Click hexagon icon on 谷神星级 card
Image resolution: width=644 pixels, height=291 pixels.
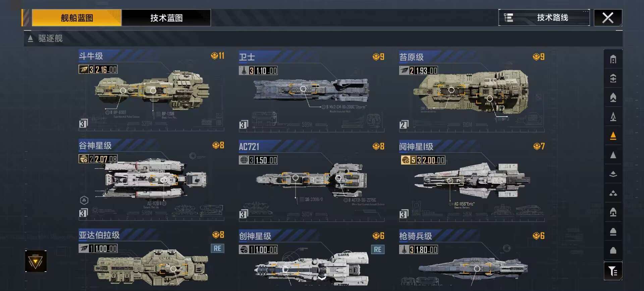pos(84,200)
